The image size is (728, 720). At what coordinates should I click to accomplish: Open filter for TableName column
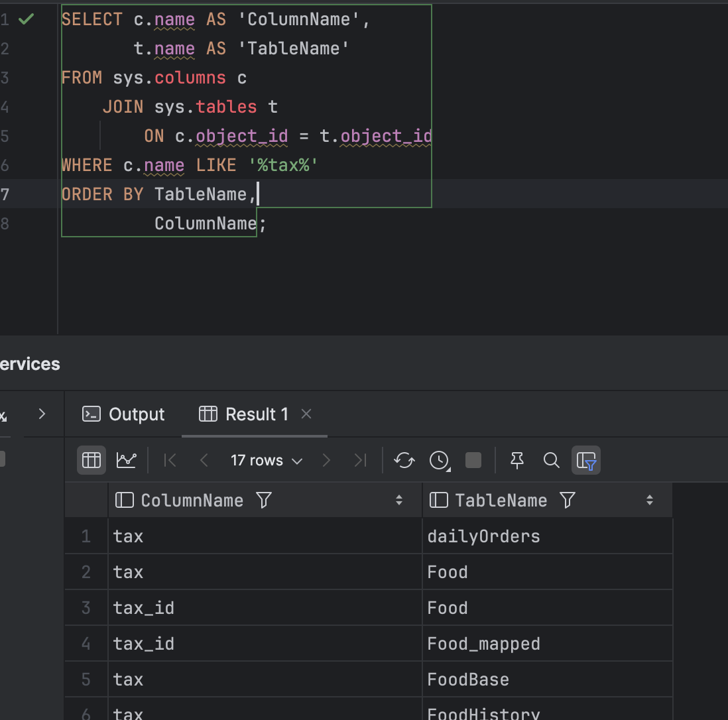point(568,500)
